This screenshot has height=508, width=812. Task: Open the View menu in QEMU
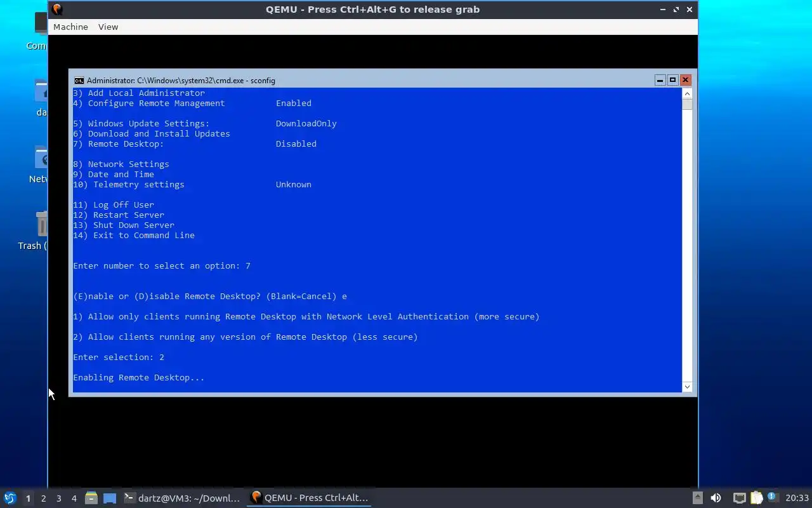click(108, 27)
